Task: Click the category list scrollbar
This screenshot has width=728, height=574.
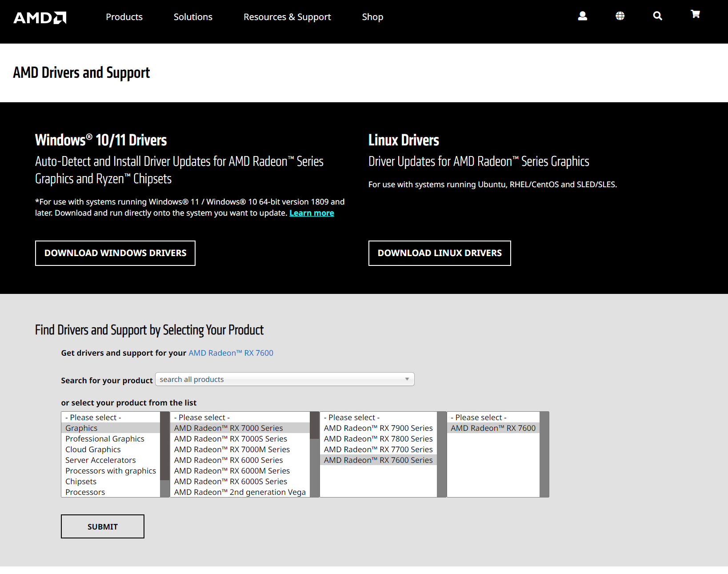Action: 165,454
